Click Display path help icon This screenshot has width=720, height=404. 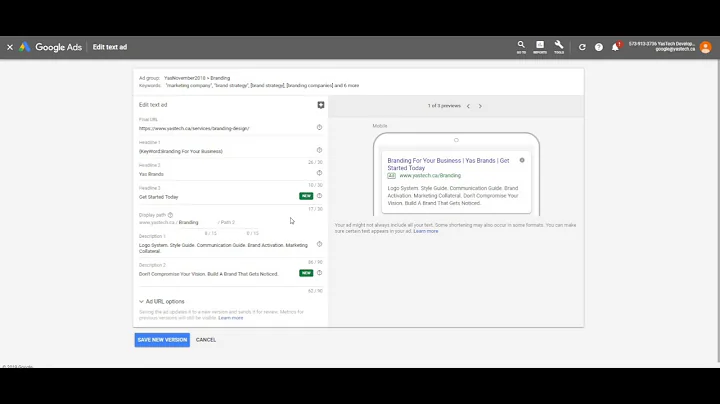pos(170,215)
